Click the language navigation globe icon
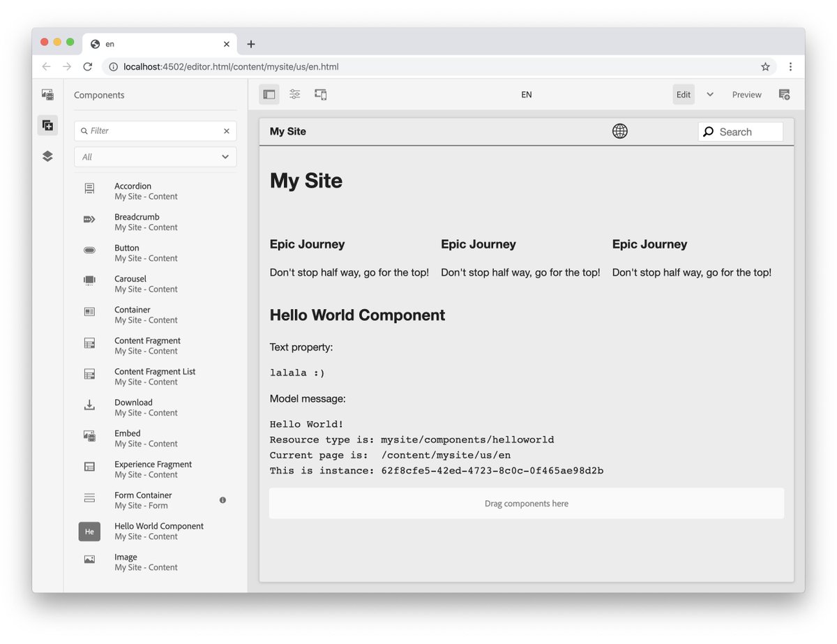Viewport: 837px width, 644px height. pos(619,131)
